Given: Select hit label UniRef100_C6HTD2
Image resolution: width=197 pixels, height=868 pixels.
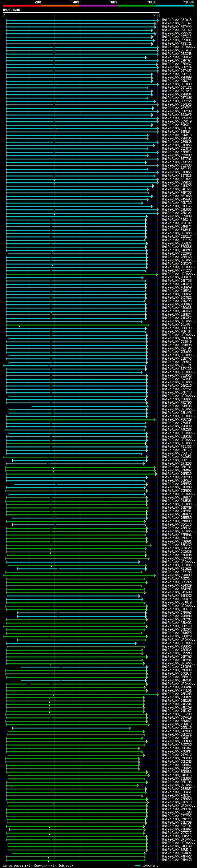Looking at the screenshot, I should [x=177, y=467].
